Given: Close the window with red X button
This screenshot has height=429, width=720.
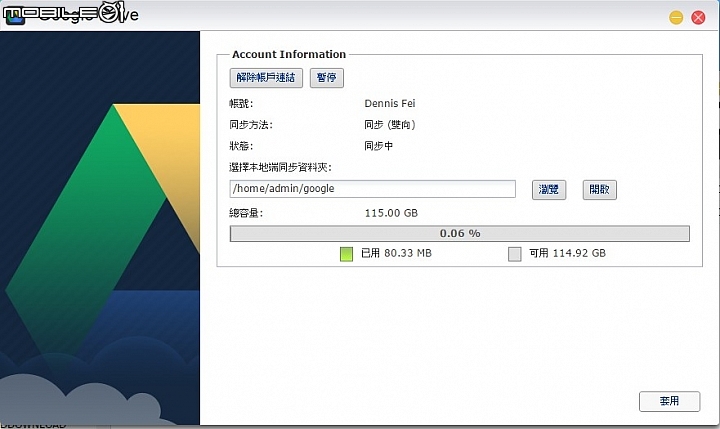Looking at the screenshot, I should coord(698,17).
